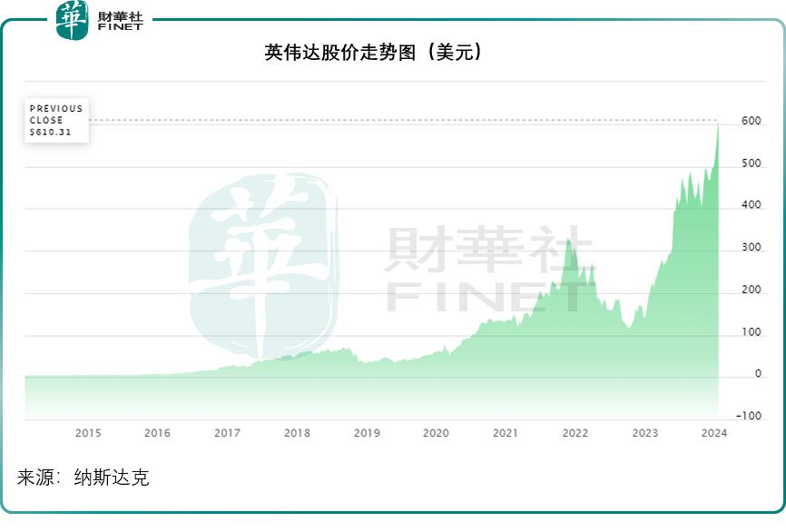The height and width of the screenshot is (532, 786).
Task: Click the 2022 x-axis label
Action: (575, 433)
